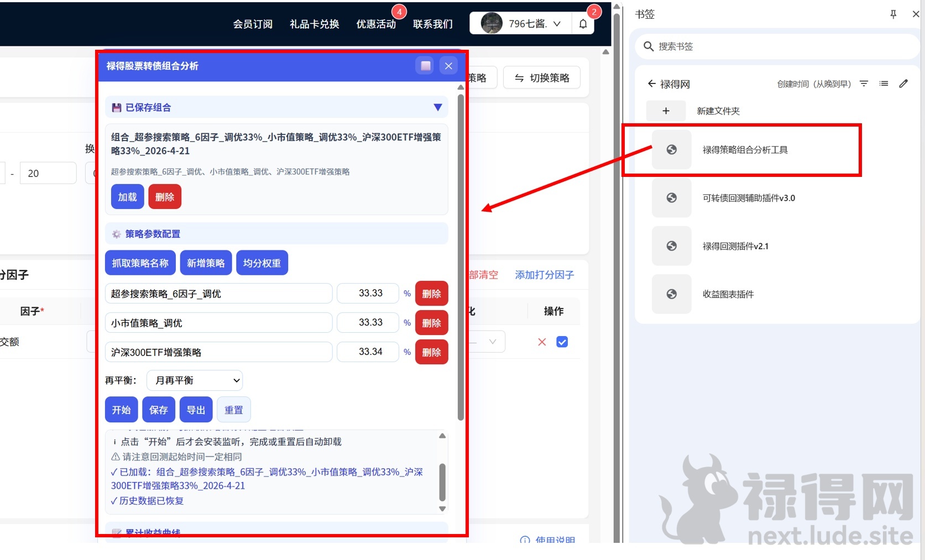Delete the saved combination below 已保存组合
Viewport: 925px width, 560px height.
coord(165,197)
